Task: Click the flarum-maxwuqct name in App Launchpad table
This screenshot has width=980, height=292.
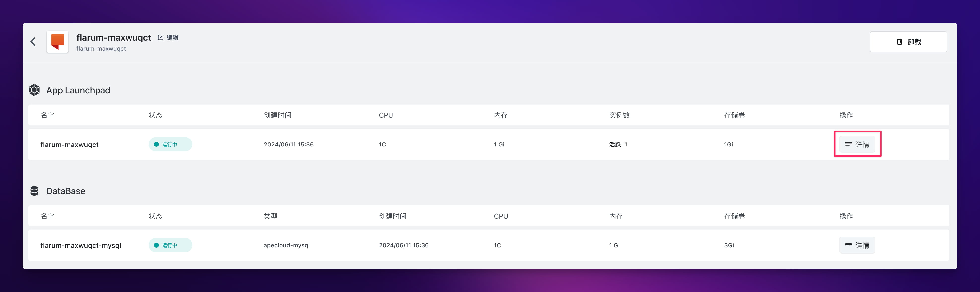Action: pos(69,145)
